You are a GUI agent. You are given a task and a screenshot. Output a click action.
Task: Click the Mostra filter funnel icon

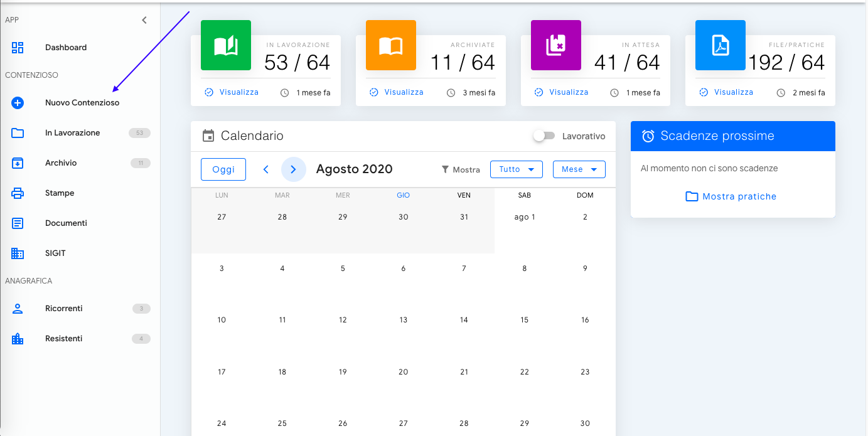pyautogui.click(x=446, y=169)
